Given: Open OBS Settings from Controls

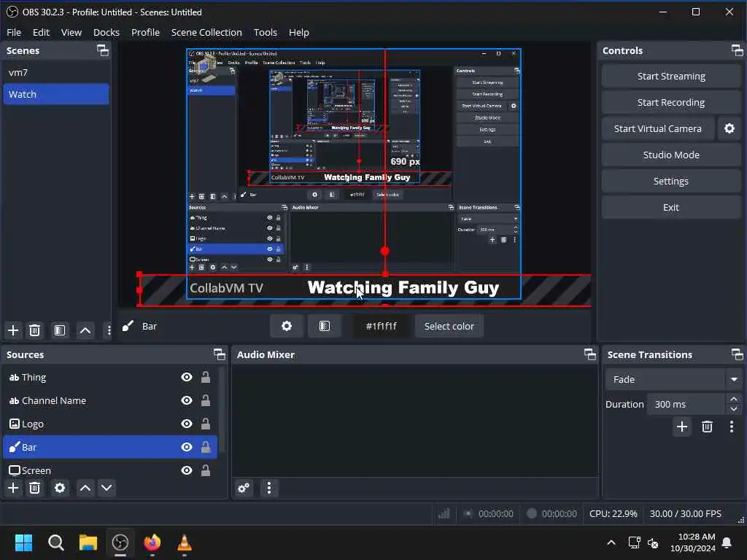Looking at the screenshot, I should [671, 181].
